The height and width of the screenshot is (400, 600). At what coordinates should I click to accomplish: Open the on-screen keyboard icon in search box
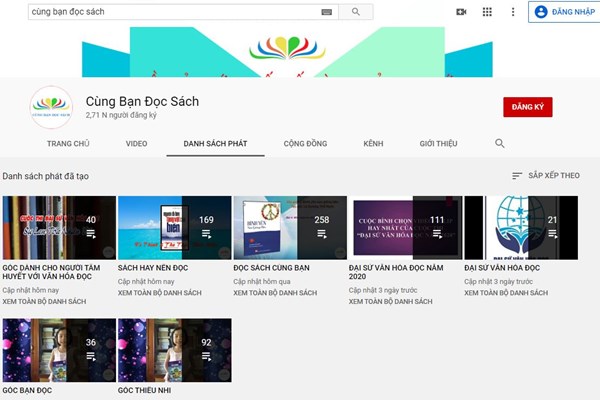point(326,12)
